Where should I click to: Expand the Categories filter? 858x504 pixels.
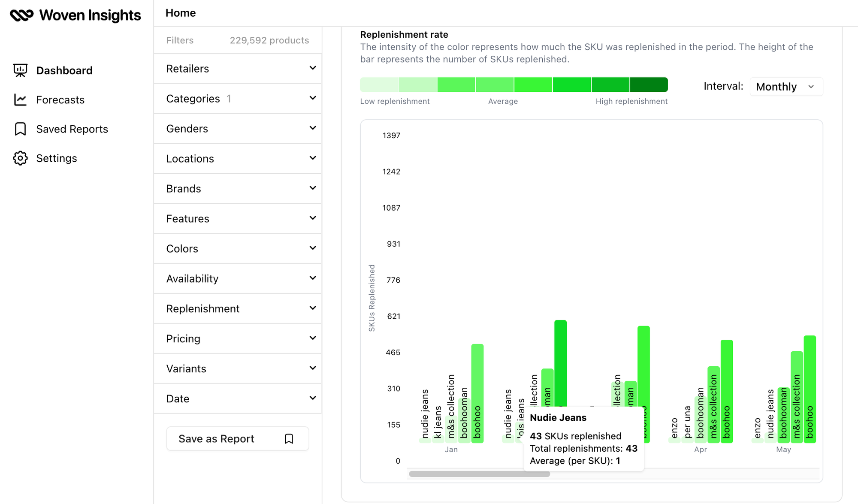pyautogui.click(x=238, y=99)
